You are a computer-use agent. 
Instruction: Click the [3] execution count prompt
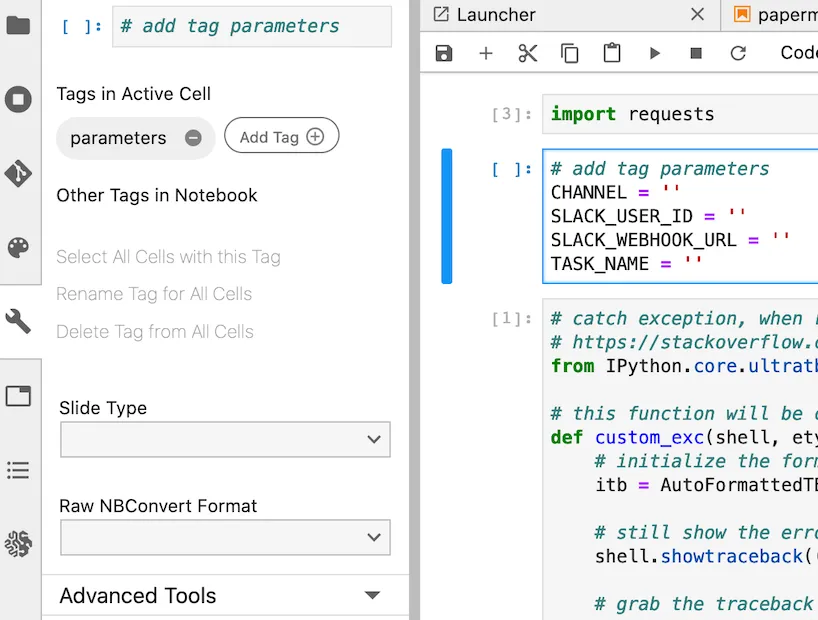coord(512,114)
